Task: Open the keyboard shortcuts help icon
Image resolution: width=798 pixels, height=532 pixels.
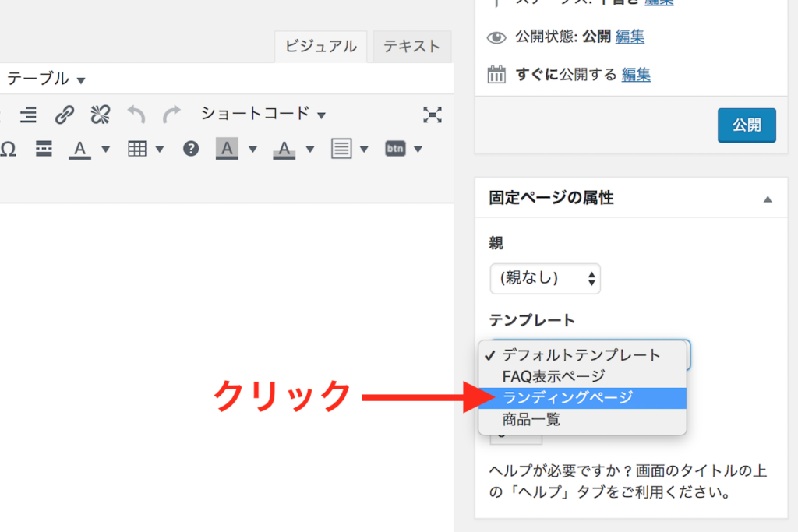Action: tap(191, 149)
